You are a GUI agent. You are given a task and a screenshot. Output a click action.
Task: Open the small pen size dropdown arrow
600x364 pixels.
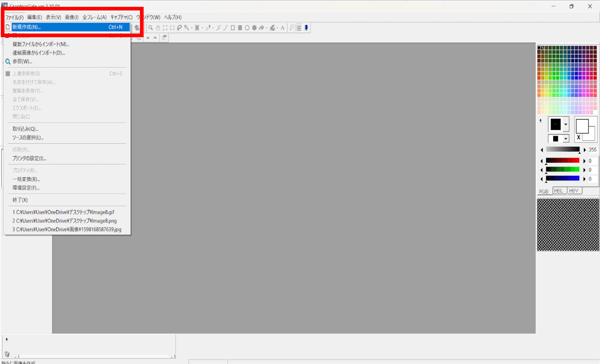(566, 139)
